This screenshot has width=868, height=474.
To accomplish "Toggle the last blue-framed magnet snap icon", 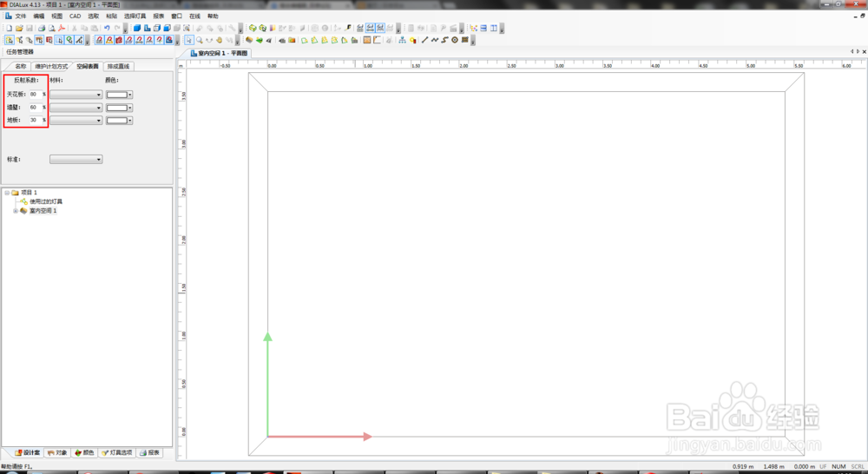I will click(x=169, y=40).
